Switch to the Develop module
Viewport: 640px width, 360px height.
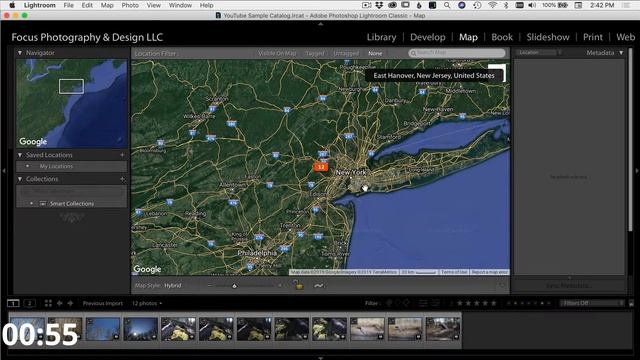(428, 37)
